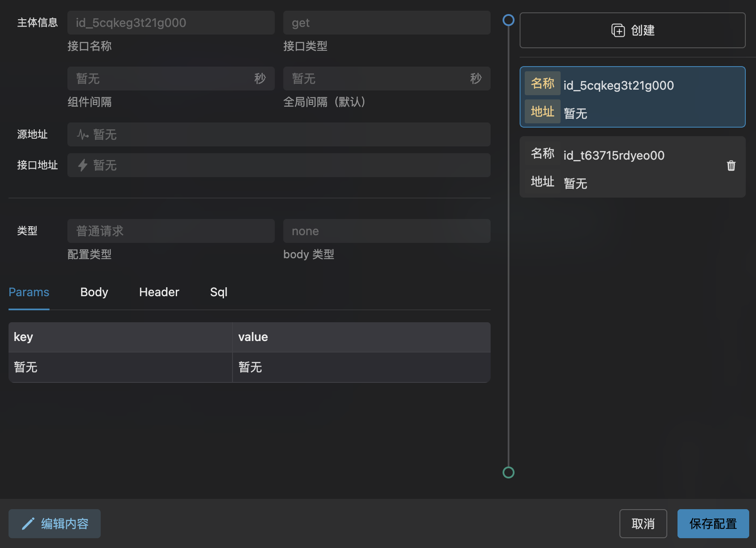Click the blue circle at timeline top

(x=508, y=20)
